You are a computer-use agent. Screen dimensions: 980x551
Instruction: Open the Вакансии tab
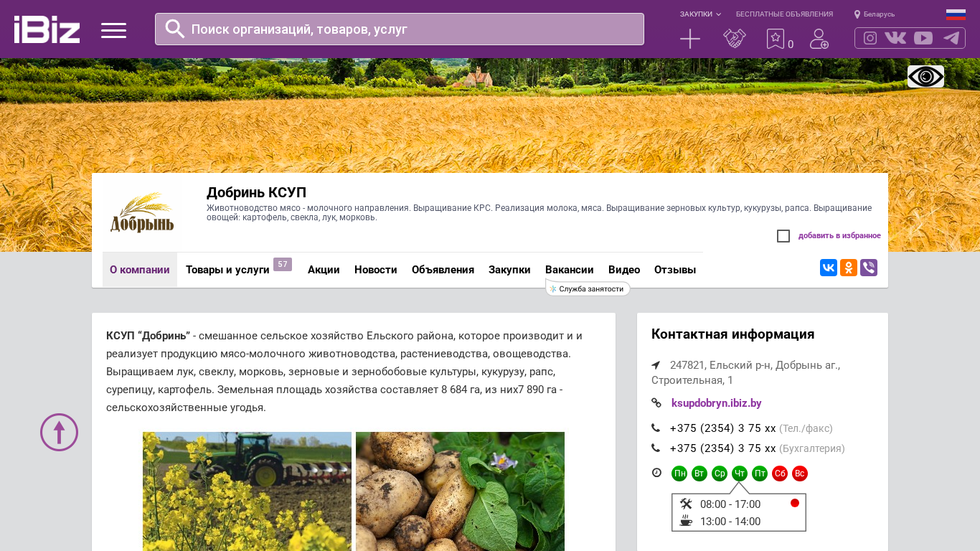[x=569, y=270]
